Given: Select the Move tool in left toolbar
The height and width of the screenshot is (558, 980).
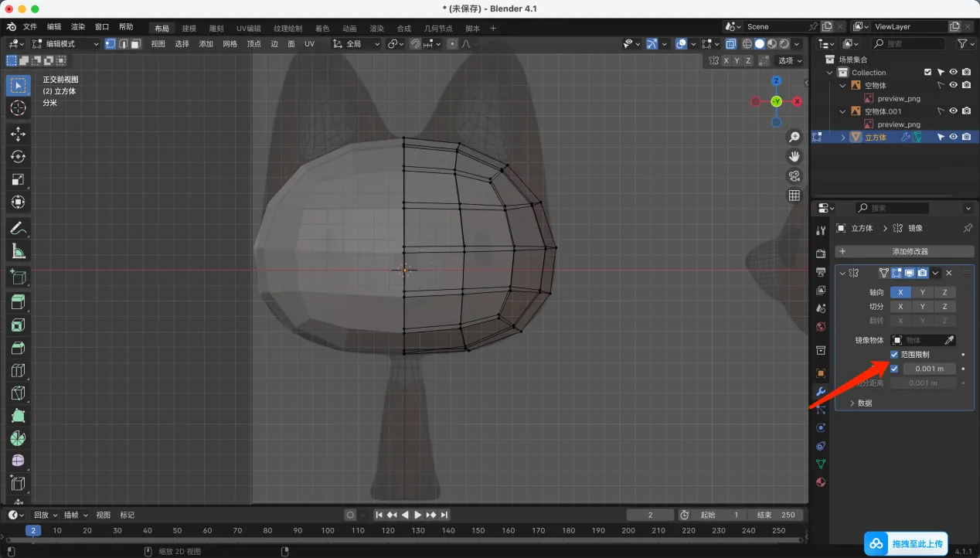Looking at the screenshot, I should tap(19, 134).
